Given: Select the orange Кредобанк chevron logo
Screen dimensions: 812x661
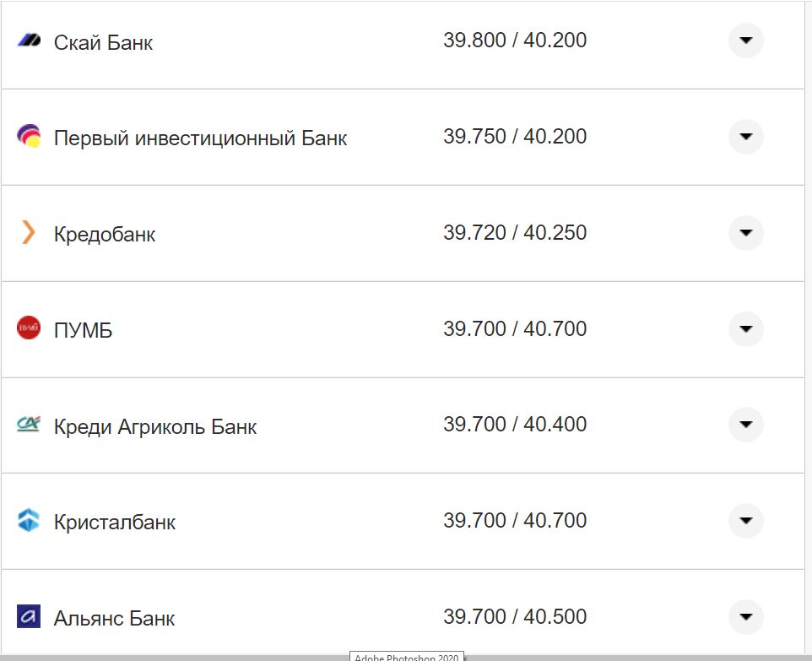Looking at the screenshot, I should point(28,232).
